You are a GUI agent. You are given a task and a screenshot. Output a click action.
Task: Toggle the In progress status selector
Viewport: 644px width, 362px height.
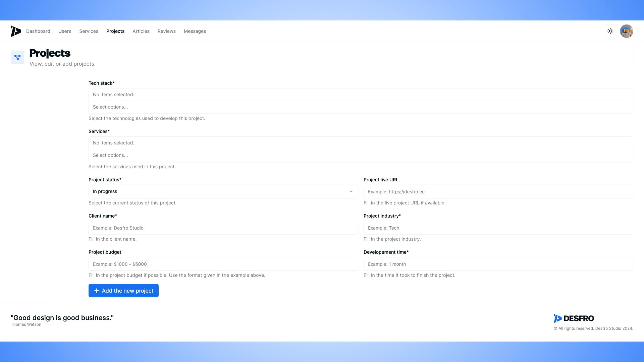[x=223, y=191]
